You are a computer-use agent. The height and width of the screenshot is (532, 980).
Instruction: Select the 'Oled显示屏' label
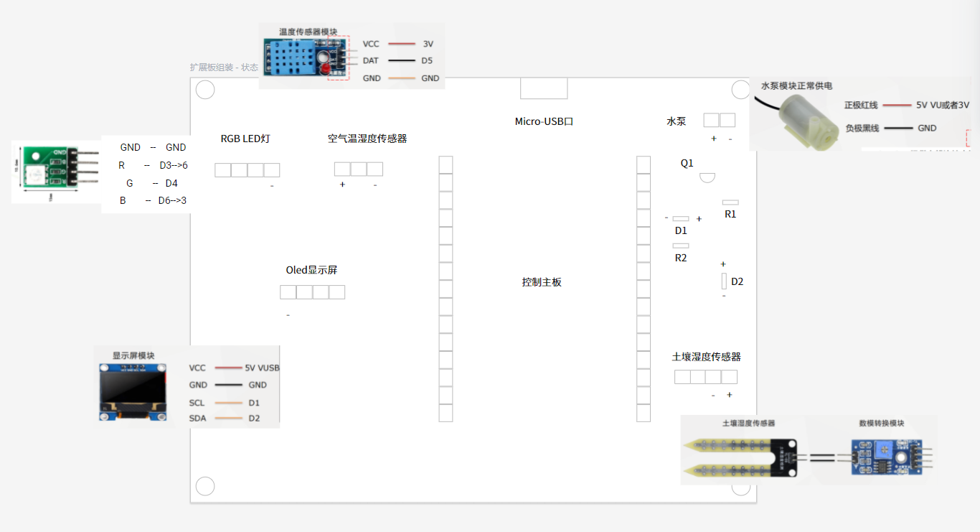311,270
